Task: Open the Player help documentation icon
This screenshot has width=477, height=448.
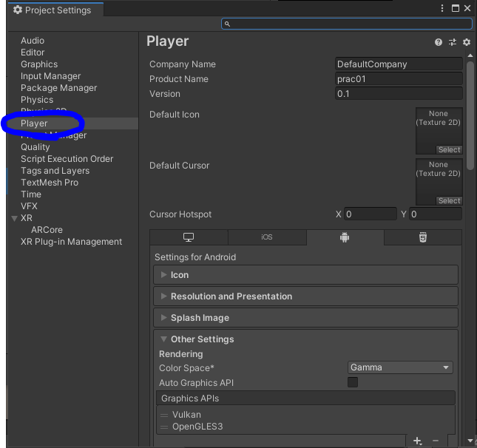Action: (438, 42)
